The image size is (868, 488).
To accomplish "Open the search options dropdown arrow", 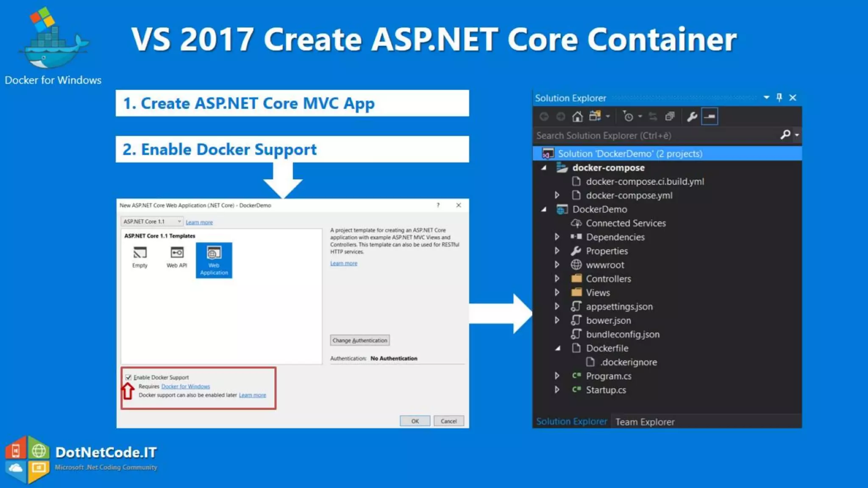I will pyautogui.click(x=797, y=135).
